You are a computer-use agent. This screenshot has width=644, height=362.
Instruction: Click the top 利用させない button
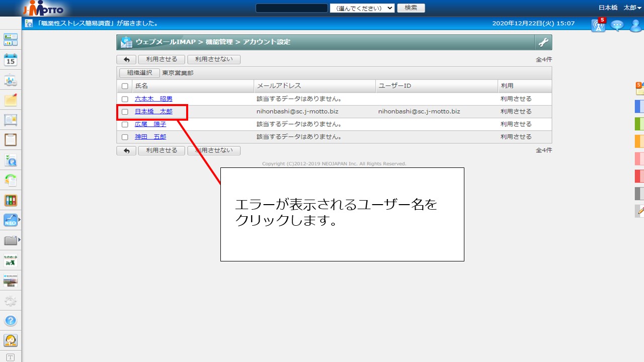click(x=214, y=59)
